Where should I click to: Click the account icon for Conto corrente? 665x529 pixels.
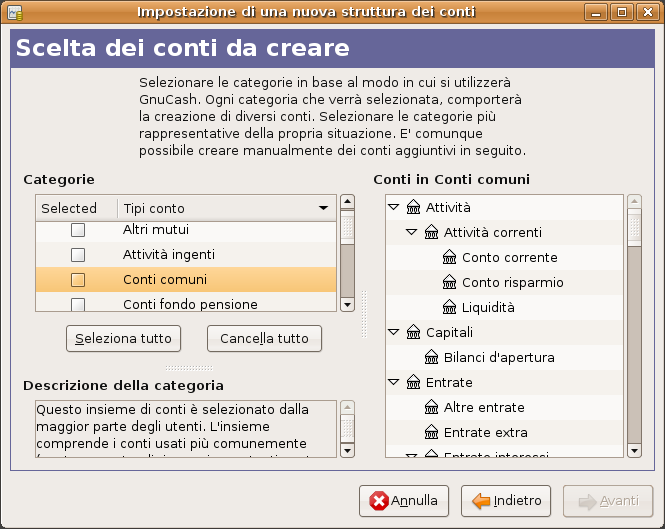pos(449,258)
